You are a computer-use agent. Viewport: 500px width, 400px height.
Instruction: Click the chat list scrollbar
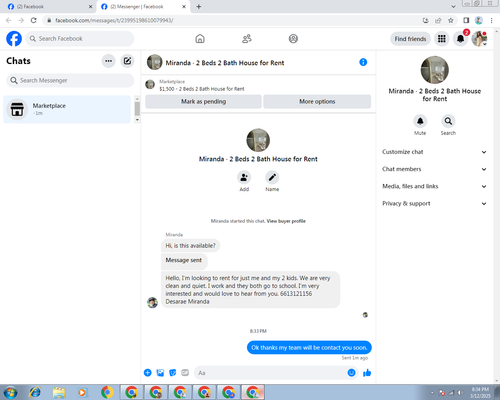tap(137, 109)
